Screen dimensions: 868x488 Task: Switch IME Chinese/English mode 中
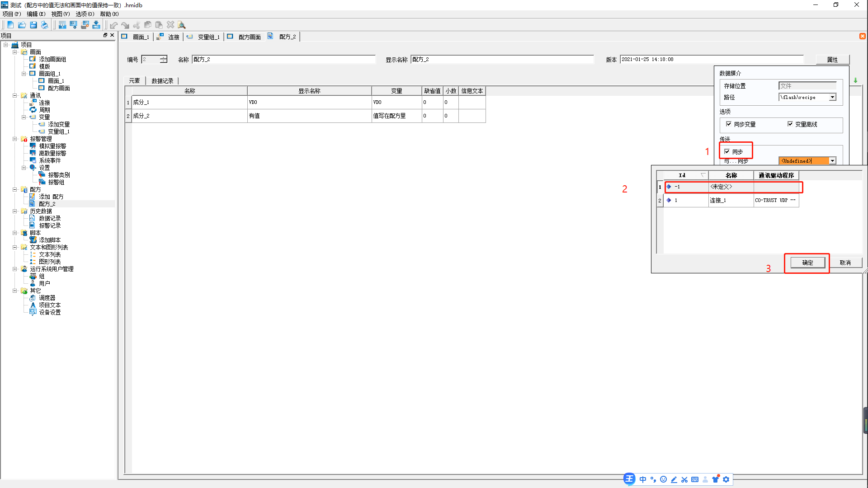click(x=643, y=479)
